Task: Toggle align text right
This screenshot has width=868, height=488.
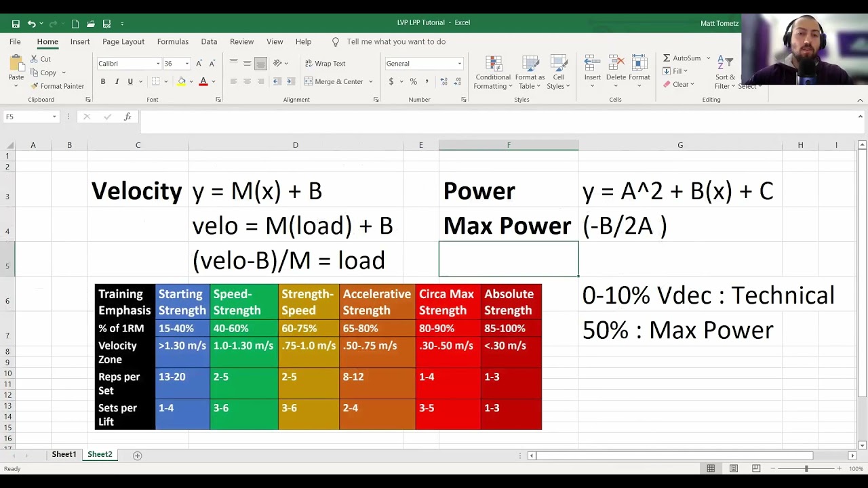Action: click(260, 81)
